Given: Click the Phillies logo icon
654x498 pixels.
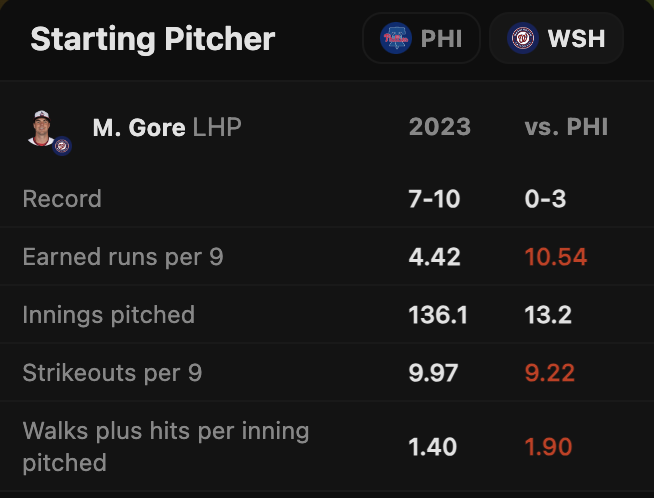Looking at the screenshot, I should click(396, 39).
